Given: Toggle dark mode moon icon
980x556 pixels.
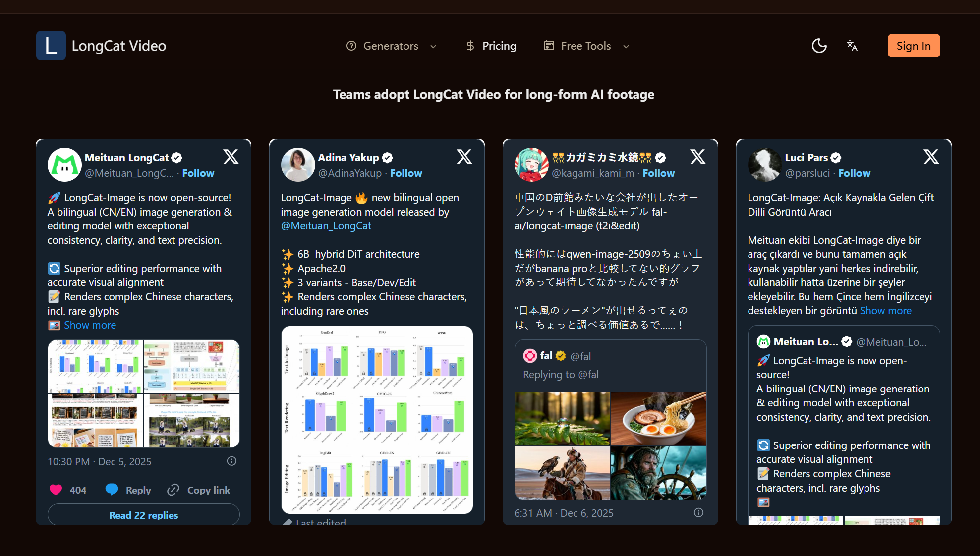Looking at the screenshot, I should (819, 46).
